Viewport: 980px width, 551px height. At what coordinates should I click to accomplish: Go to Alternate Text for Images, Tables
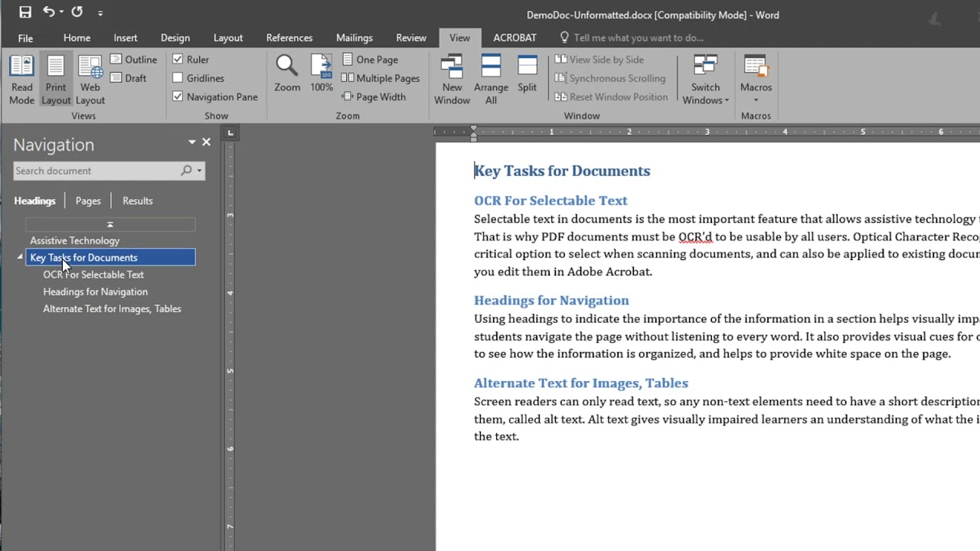112,308
